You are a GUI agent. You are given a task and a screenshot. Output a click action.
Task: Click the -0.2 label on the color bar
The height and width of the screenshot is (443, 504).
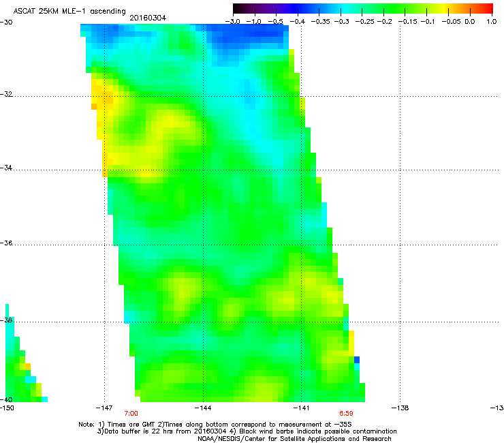pos(385,22)
